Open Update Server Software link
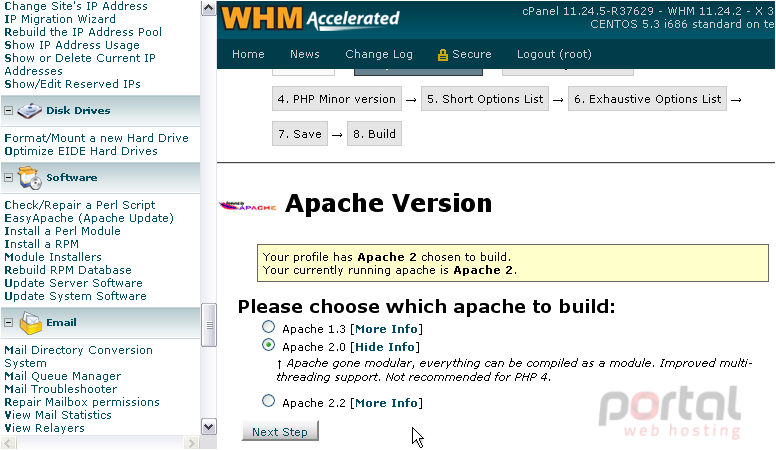This screenshot has height=450, width=776. point(73,283)
